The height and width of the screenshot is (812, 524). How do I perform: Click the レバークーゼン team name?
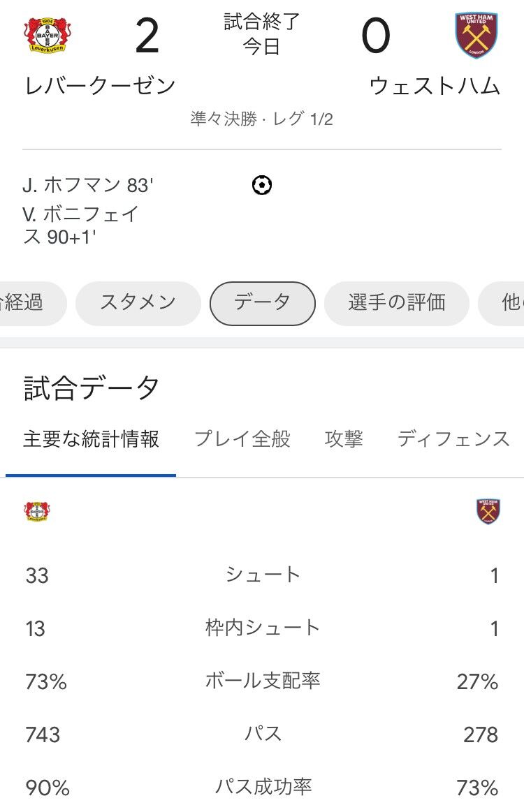coord(100,86)
